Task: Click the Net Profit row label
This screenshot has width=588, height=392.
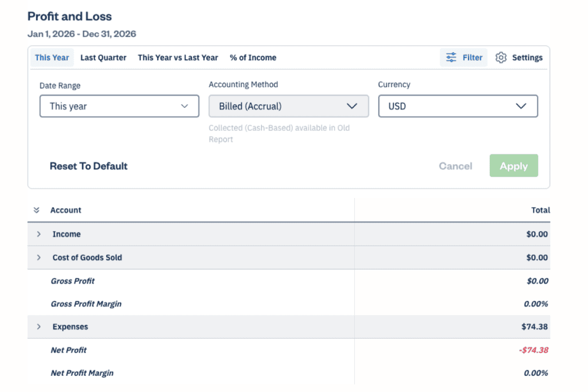Action: point(69,350)
